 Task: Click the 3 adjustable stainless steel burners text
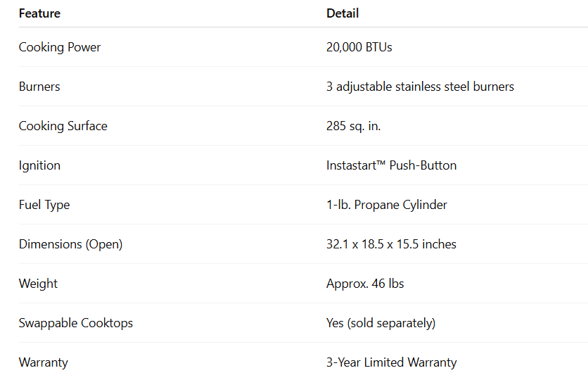click(x=420, y=87)
